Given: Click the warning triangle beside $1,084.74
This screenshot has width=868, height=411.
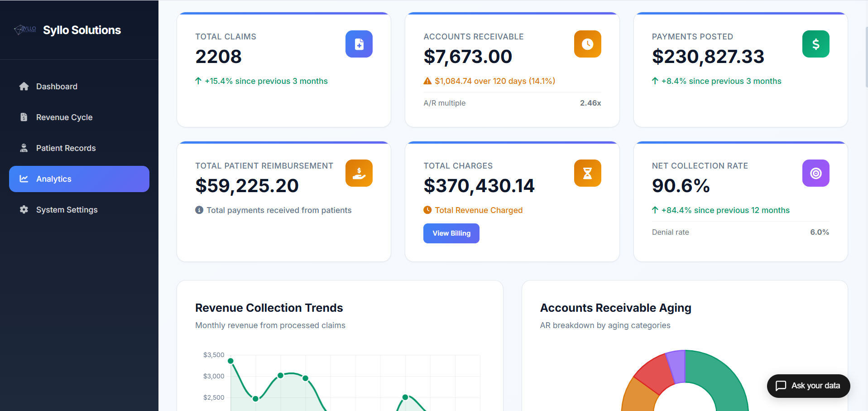Looking at the screenshot, I should 427,81.
